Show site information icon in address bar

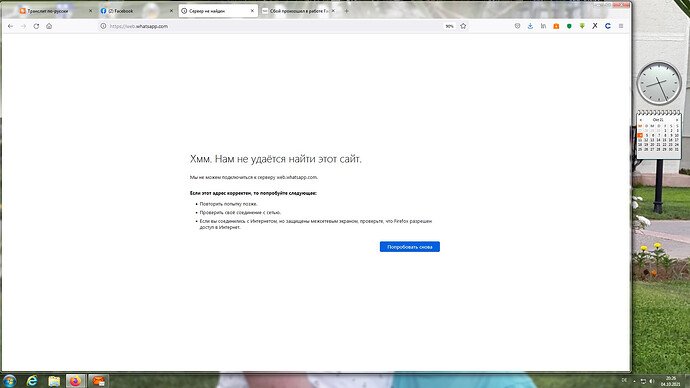pyautogui.click(x=103, y=26)
